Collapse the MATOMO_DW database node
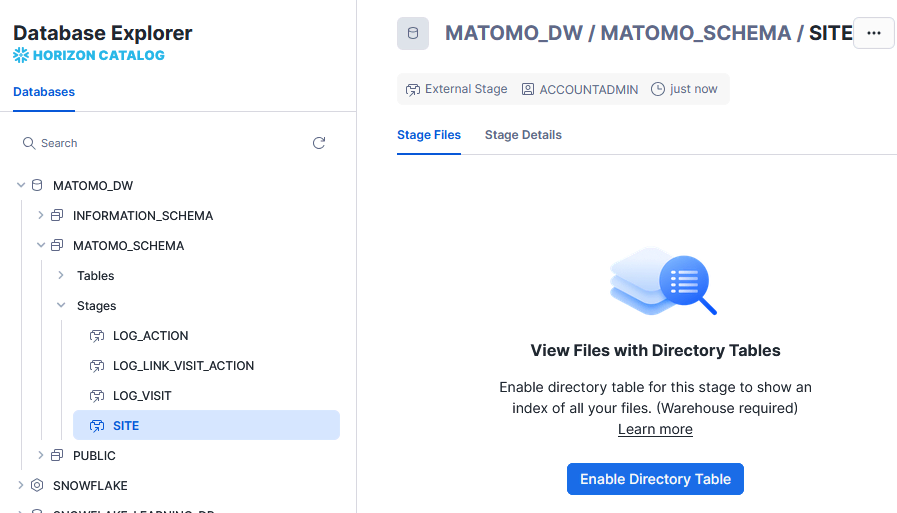 [x=21, y=186]
